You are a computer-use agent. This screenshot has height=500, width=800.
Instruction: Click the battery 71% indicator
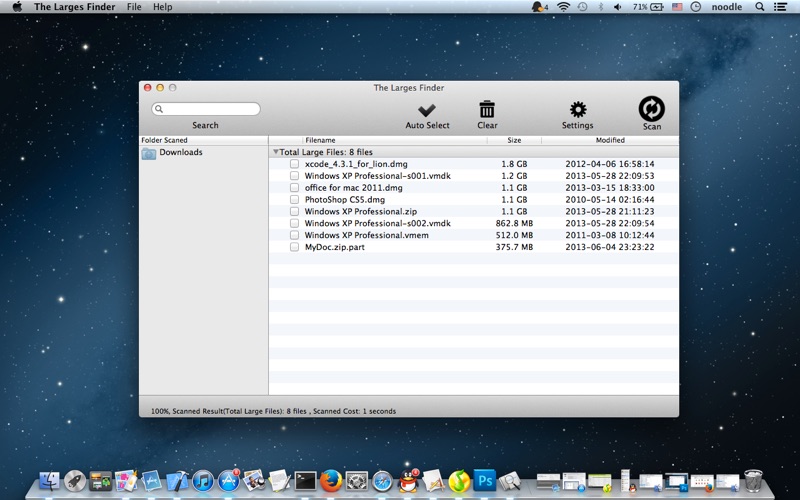click(x=648, y=7)
